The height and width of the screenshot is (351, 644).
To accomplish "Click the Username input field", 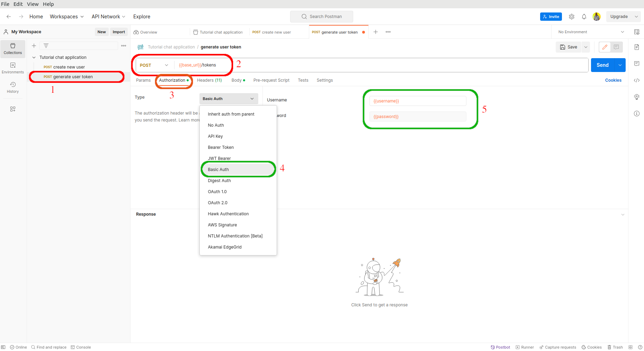I will tap(418, 101).
